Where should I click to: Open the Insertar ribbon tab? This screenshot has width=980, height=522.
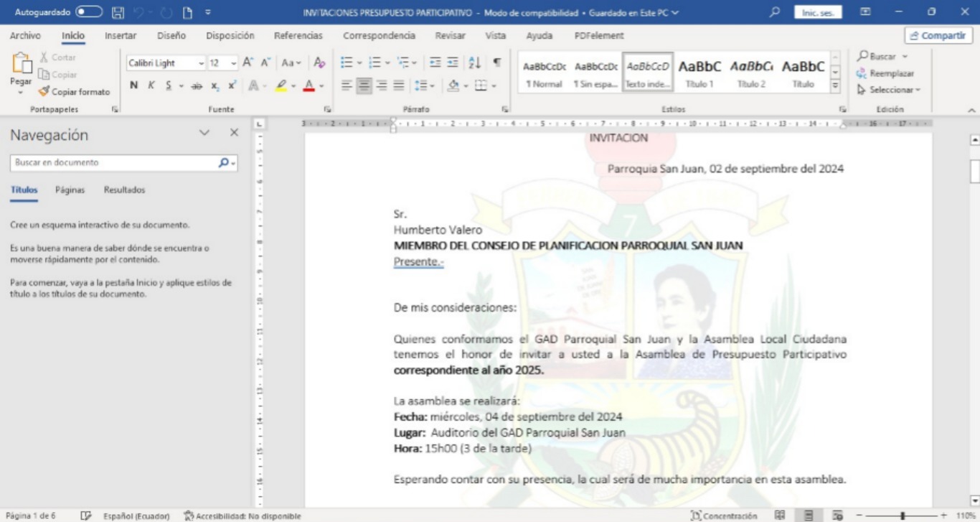click(121, 35)
